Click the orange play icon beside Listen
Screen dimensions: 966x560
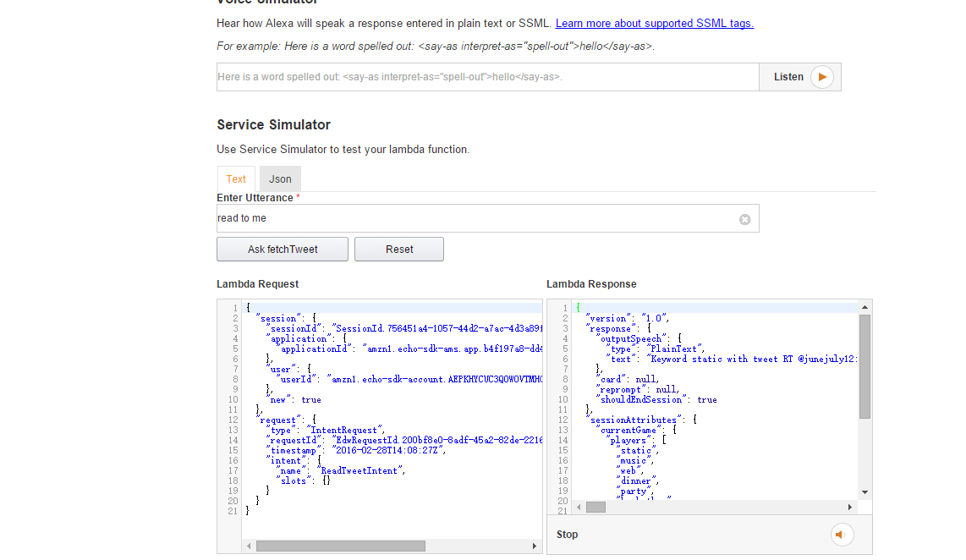822,77
